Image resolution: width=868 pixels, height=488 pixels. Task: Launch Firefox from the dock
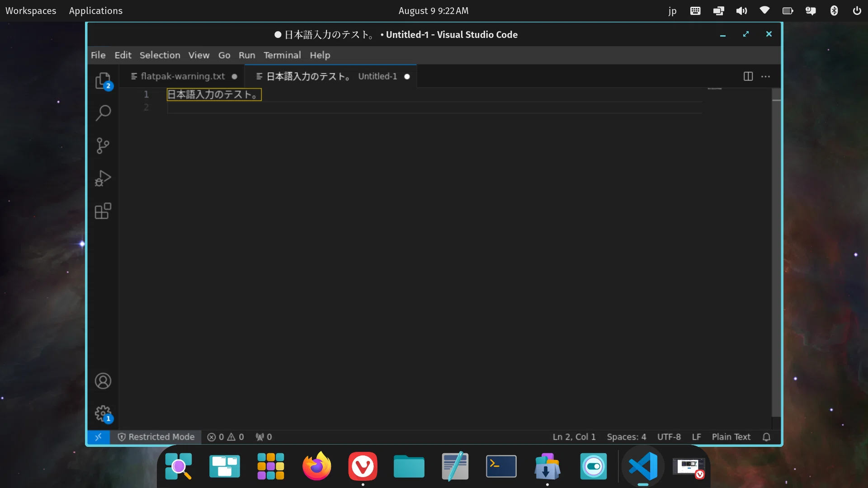tap(316, 466)
